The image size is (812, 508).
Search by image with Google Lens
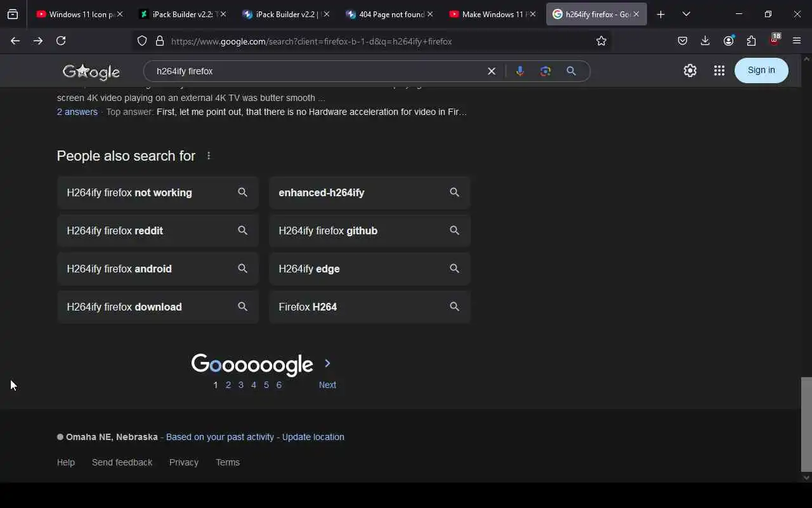pyautogui.click(x=546, y=71)
